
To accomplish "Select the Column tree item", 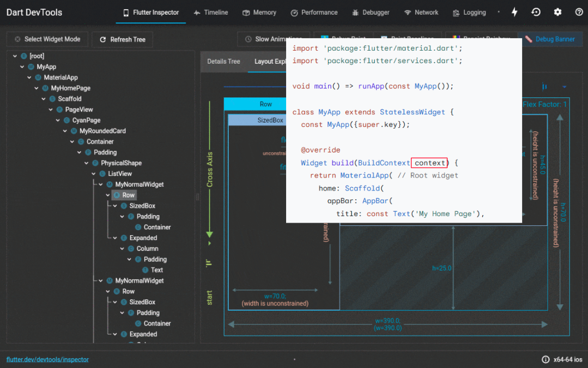I will (x=147, y=248).
